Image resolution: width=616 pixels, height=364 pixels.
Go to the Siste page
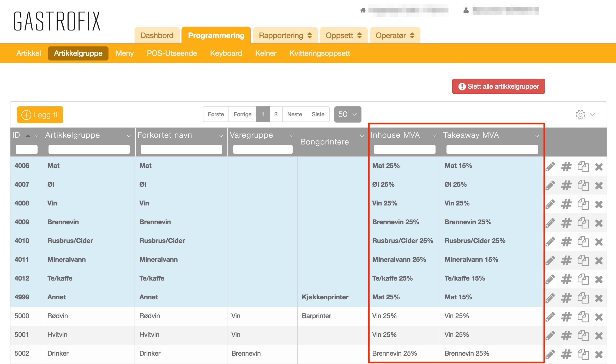[x=318, y=114]
